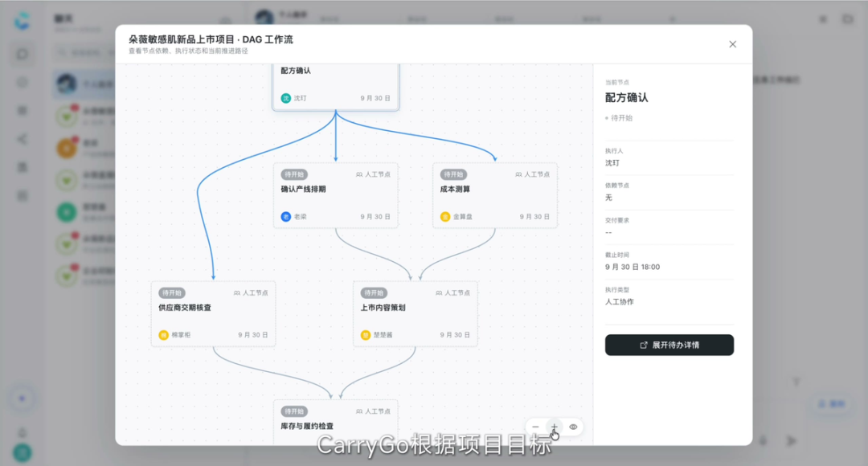The width and height of the screenshot is (868, 466).
Task: Select the 配方确认 node title in canvas
Action: tap(296, 71)
